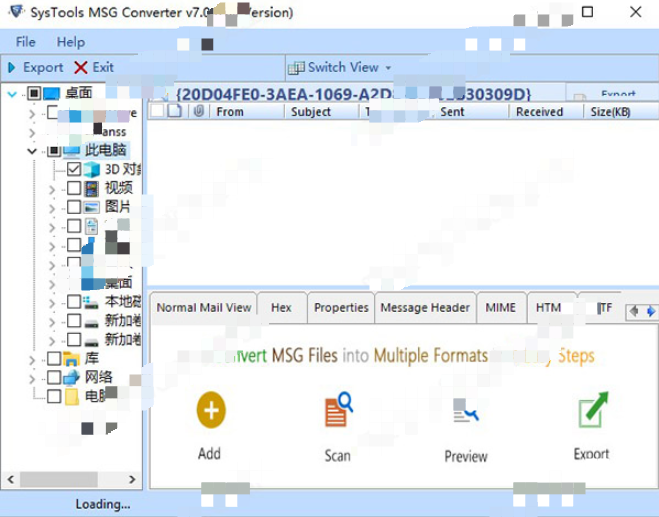The width and height of the screenshot is (659, 517).
Task: Click the Scan document magnifier icon
Action: (x=339, y=410)
